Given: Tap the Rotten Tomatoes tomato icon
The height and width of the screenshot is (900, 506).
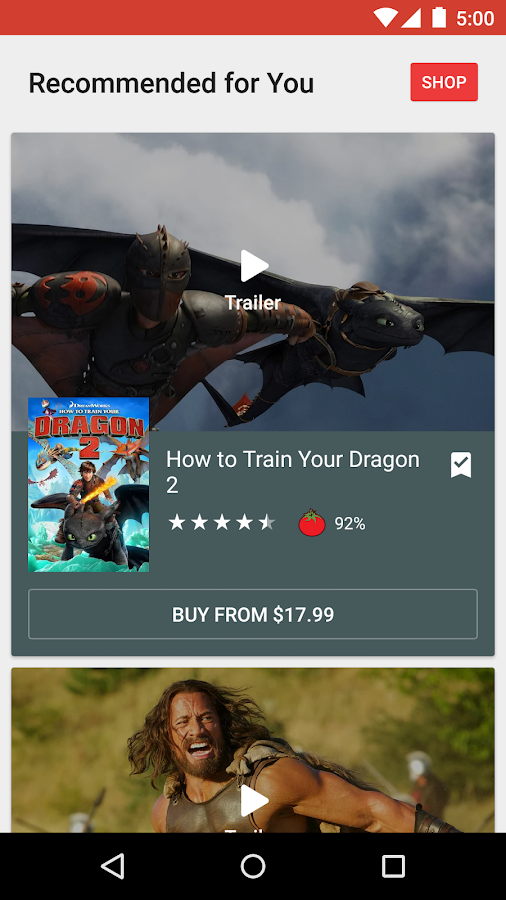Looking at the screenshot, I should point(312,523).
